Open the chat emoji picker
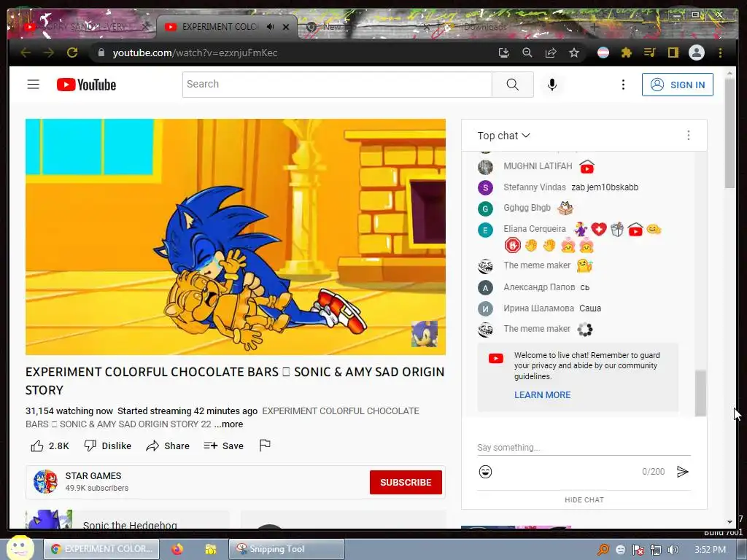Screen dimensions: 747x560 click(485, 472)
